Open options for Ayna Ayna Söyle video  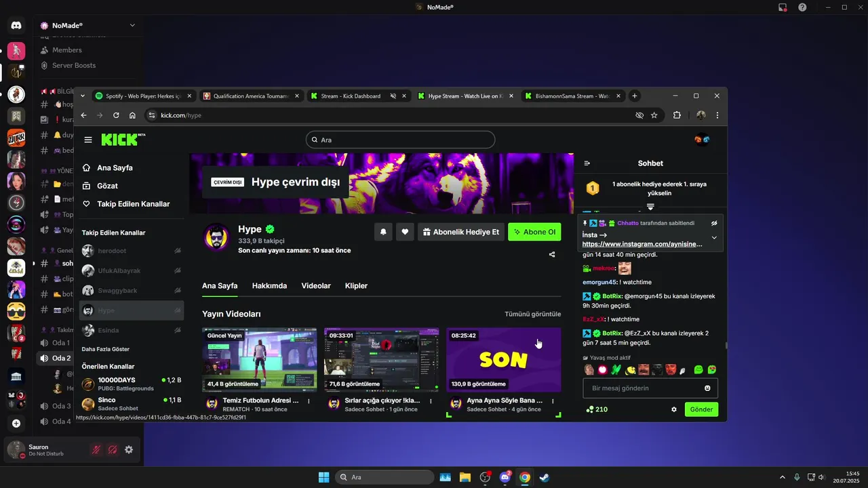(x=553, y=401)
